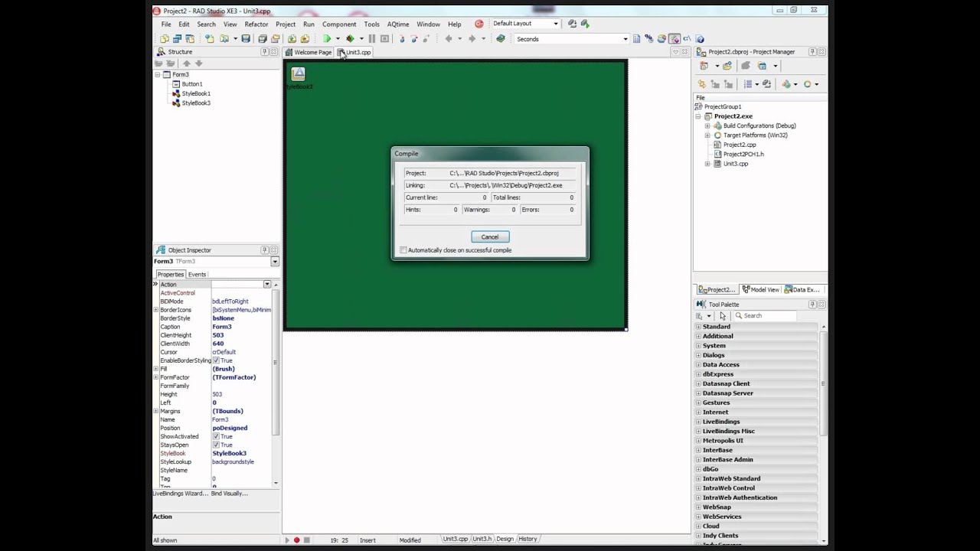This screenshot has width=980, height=551.
Task: Click the save desktop layout icon
Action: click(x=572, y=24)
